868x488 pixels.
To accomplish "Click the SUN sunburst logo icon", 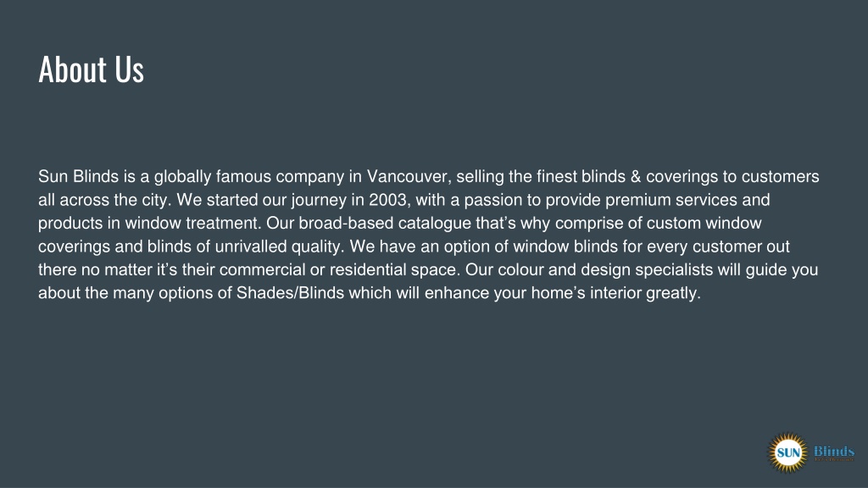I will coord(787,452).
